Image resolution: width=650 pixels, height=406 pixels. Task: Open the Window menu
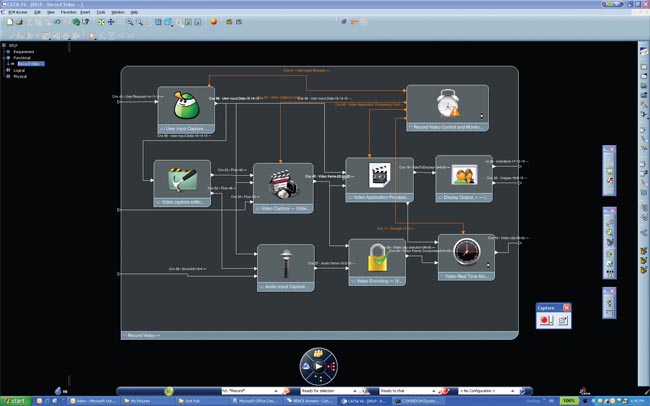(118, 12)
